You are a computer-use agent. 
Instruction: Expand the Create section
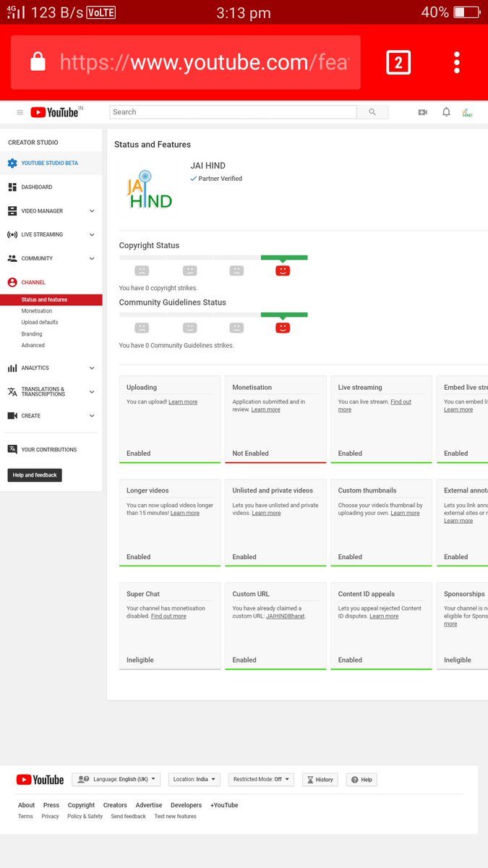[x=92, y=416]
